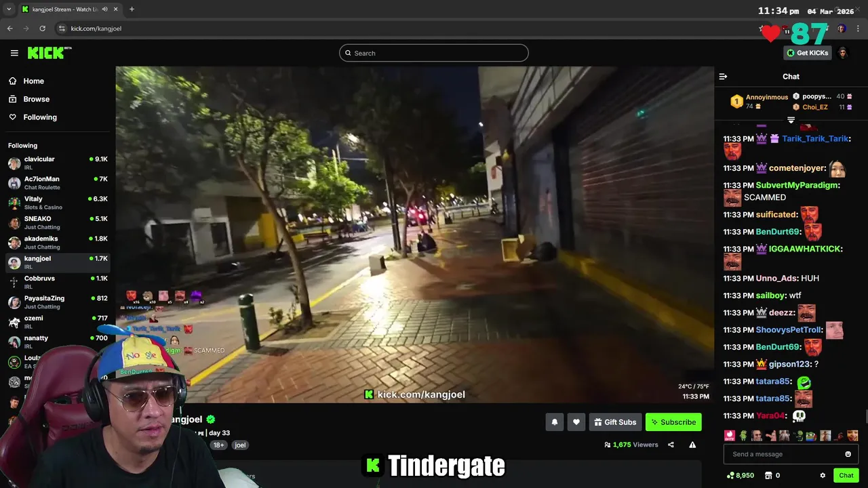Select the joel tag below stream title
This screenshot has height=488, width=868.
click(x=240, y=445)
